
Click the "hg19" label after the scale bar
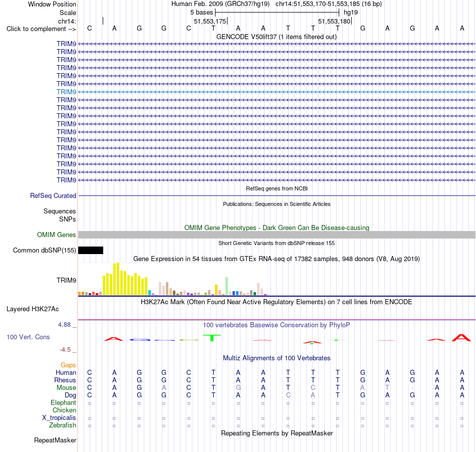[351, 13]
